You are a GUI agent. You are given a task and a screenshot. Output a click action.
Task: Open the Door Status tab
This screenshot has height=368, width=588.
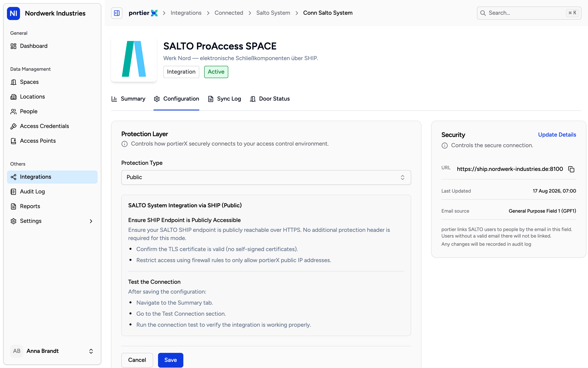270,99
